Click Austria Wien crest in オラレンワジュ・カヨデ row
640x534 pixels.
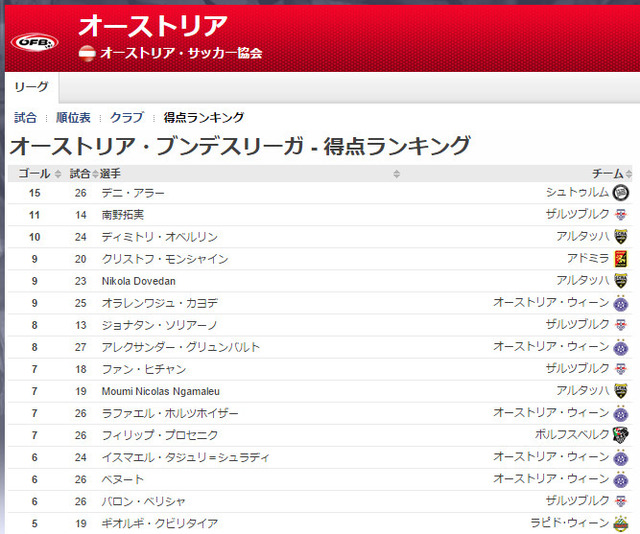[x=621, y=303]
